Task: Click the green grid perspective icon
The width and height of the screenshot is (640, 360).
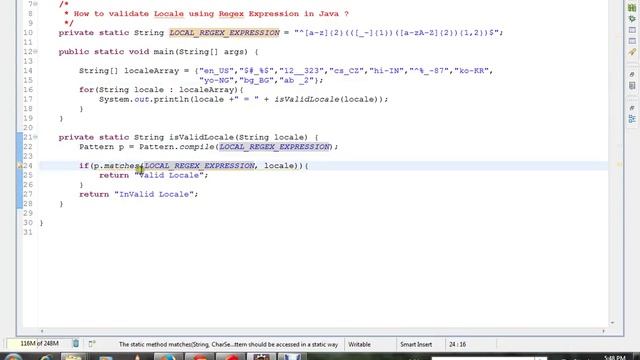Action: click(632, 8)
